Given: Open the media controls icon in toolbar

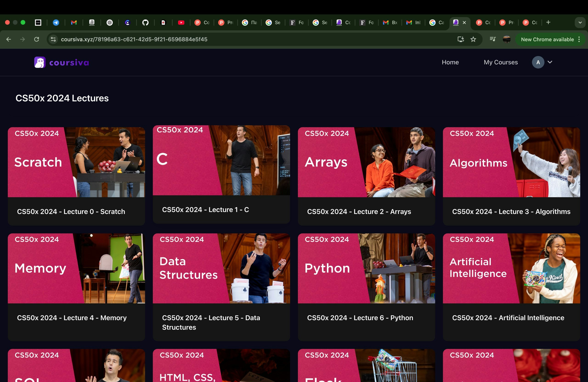Looking at the screenshot, I should (492, 39).
